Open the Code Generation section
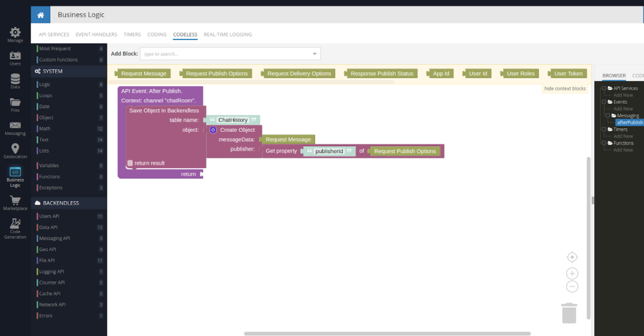The image size is (644, 336). point(15,229)
